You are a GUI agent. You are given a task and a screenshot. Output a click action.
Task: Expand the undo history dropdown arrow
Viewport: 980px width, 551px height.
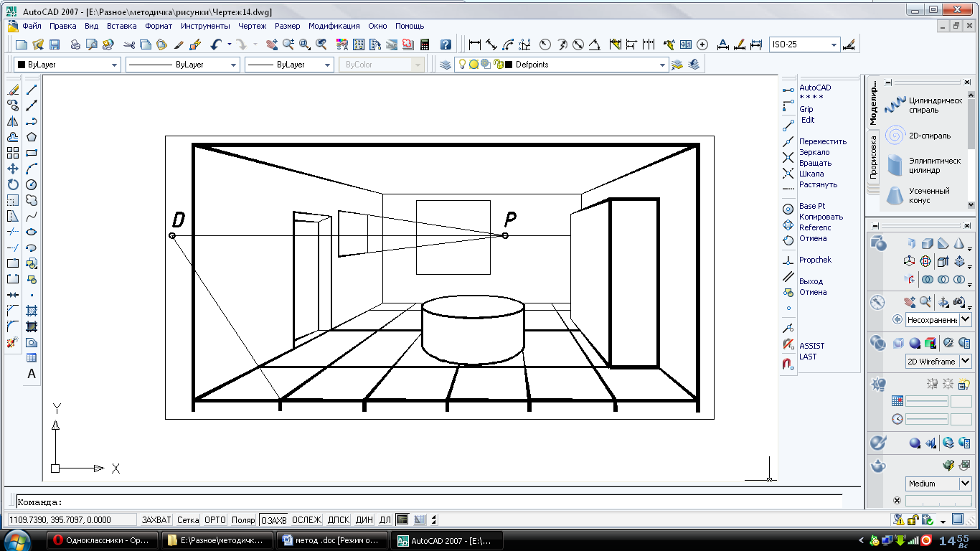point(230,44)
